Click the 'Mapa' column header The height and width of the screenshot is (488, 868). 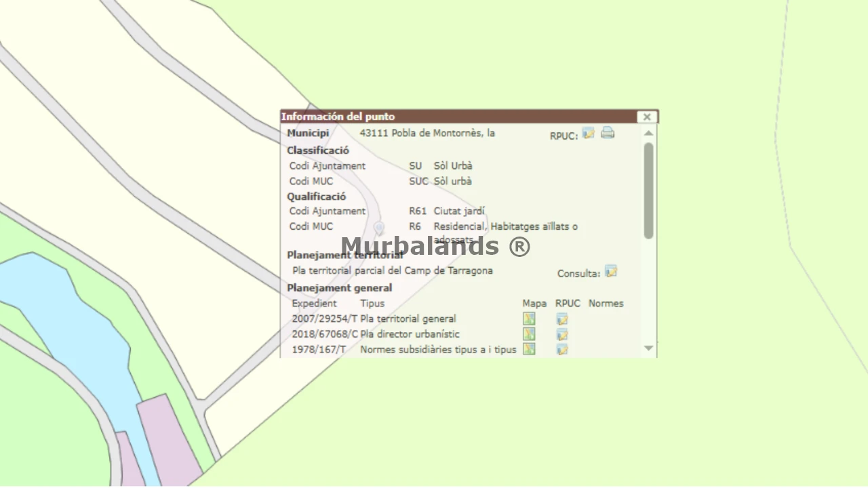coord(534,304)
